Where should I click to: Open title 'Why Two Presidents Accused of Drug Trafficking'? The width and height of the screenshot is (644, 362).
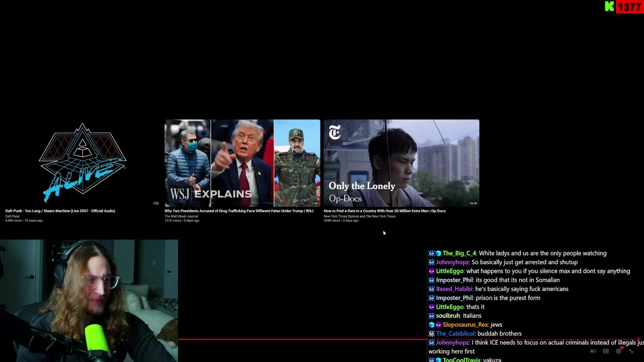click(x=239, y=211)
